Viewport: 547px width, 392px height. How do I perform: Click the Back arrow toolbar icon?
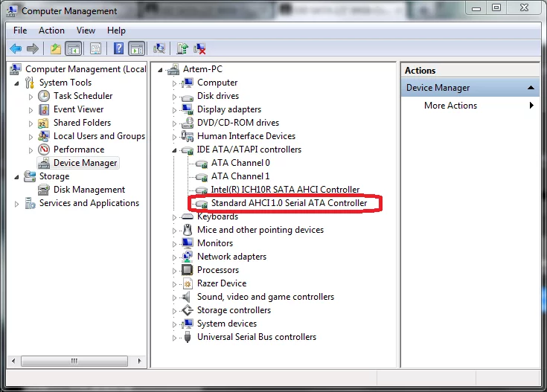tap(16, 48)
